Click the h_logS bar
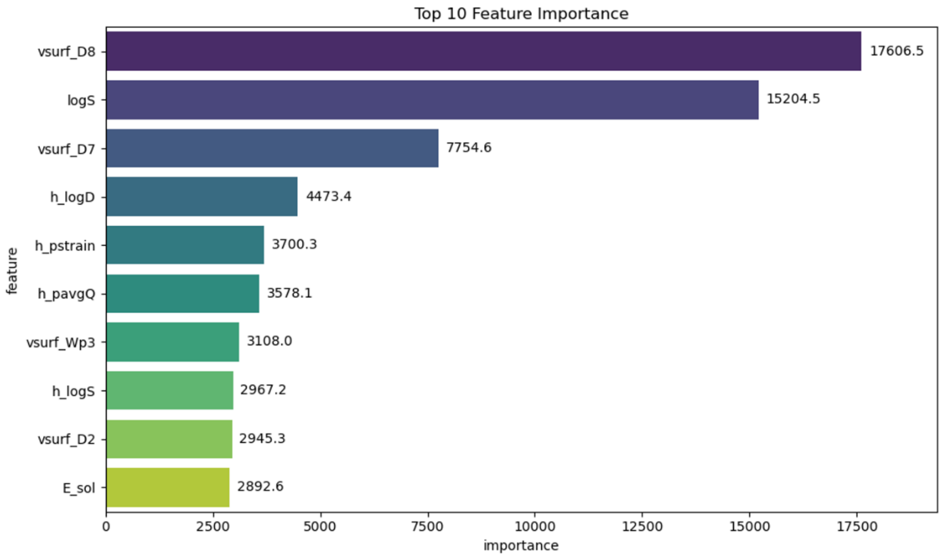 169,390
